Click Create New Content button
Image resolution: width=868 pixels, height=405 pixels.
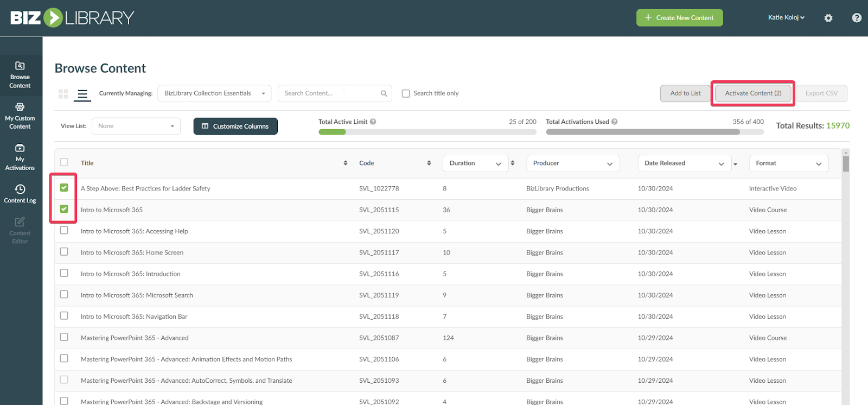(679, 18)
